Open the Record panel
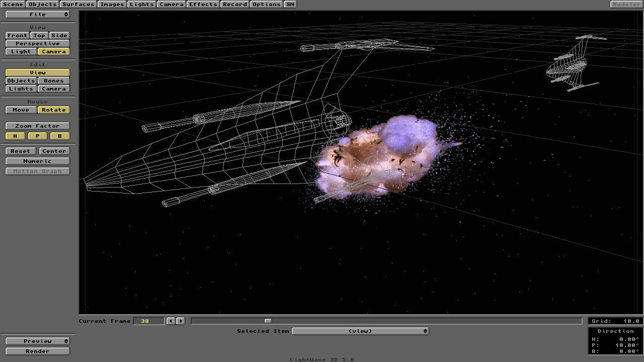644x362 pixels. click(235, 4)
